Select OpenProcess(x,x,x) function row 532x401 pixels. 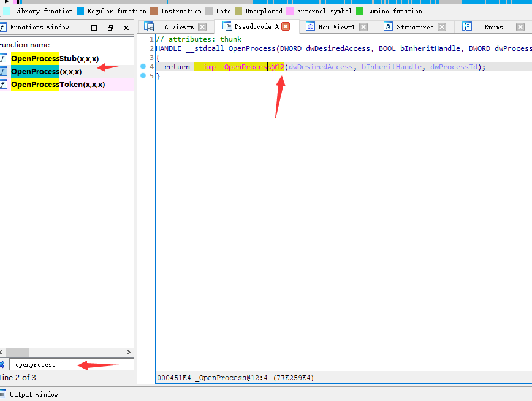(x=66, y=71)
